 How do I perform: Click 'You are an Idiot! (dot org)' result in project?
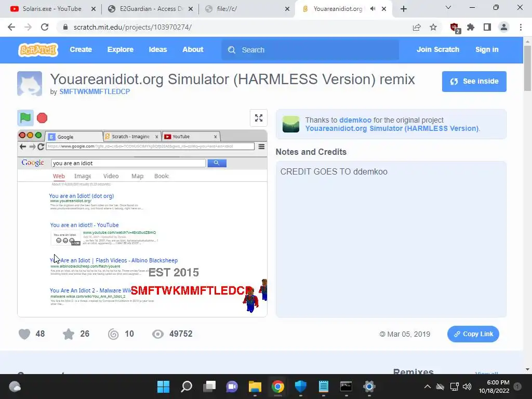pyautogui.click(x=82, y=196)
